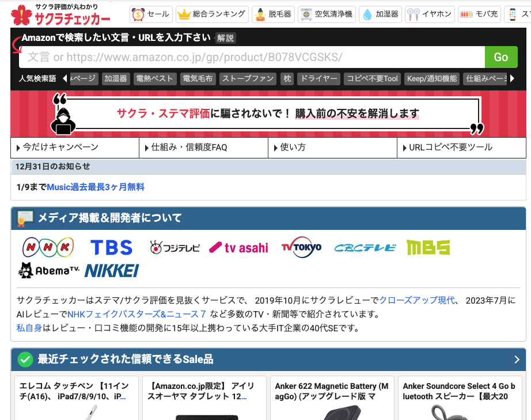Select the モバ充 battery category
Image resolution: width=531 pixels, height=420 pixels.
point(479,14)
